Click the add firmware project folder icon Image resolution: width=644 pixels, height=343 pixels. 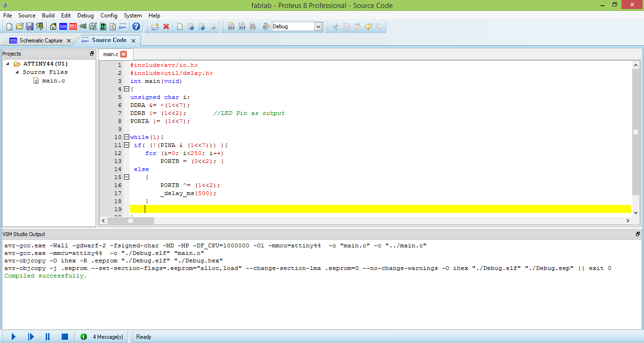pyautogui.click(x=155, y=26)
